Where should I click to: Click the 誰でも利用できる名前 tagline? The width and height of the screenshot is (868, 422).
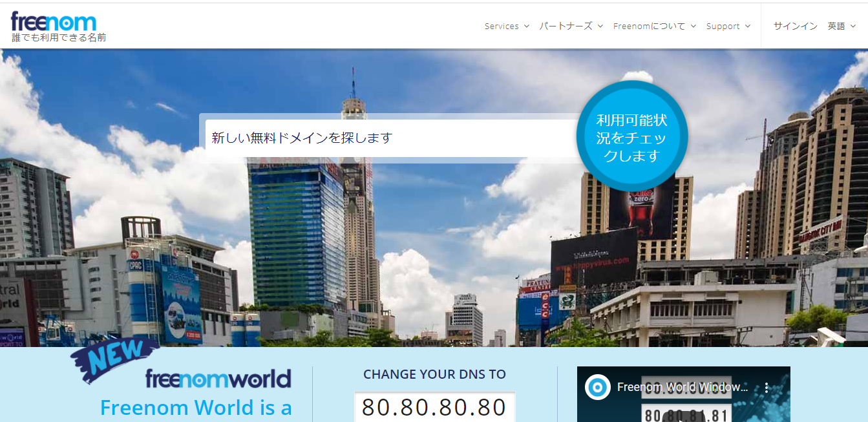point(59,37)
